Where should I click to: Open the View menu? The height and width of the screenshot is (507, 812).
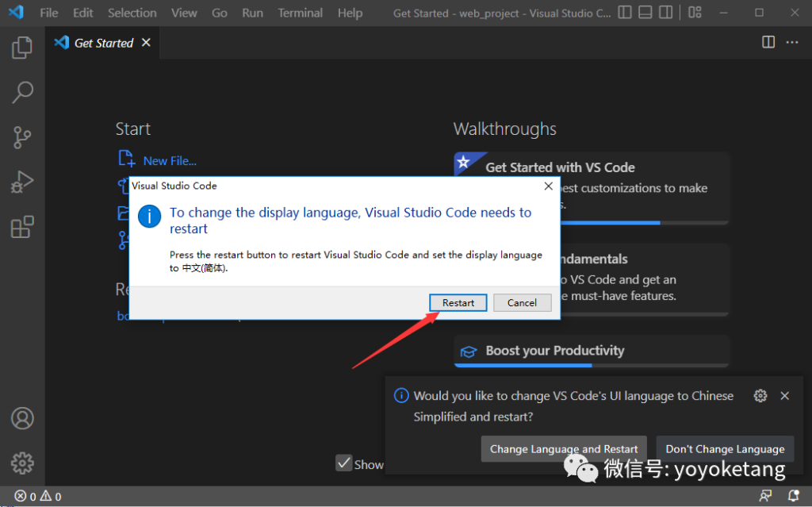[184, 13]
